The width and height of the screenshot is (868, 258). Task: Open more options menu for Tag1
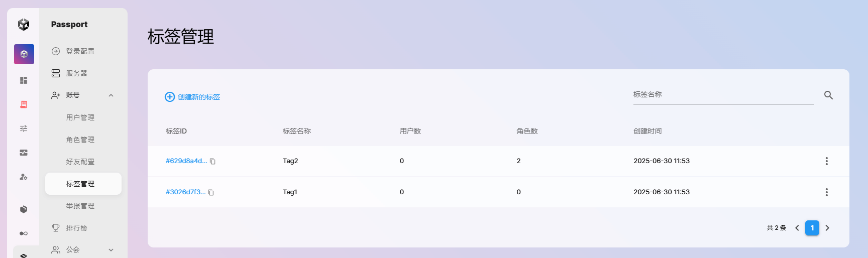826,192
